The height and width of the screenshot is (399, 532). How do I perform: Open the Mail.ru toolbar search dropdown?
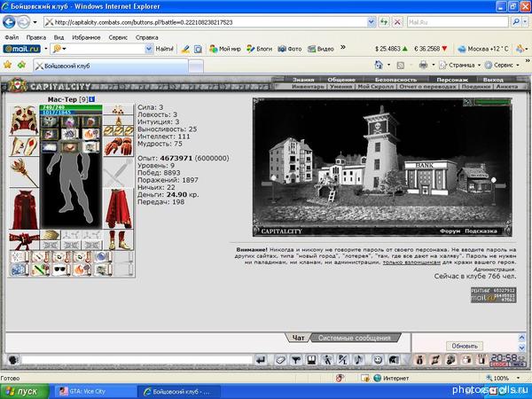149,49
